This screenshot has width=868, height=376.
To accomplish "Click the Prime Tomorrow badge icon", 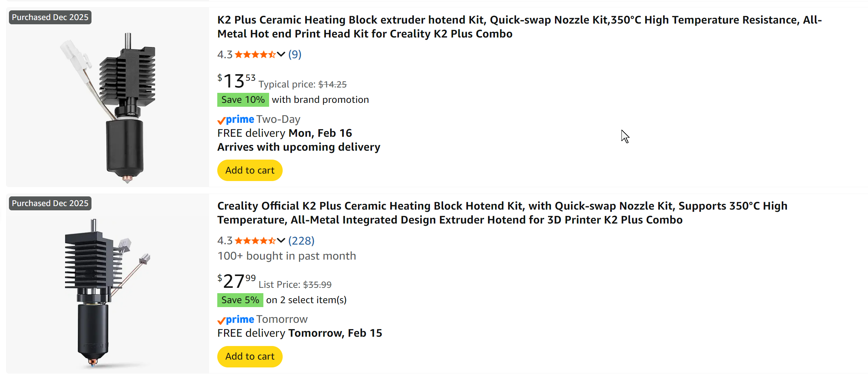I will [x=236, y=319].
